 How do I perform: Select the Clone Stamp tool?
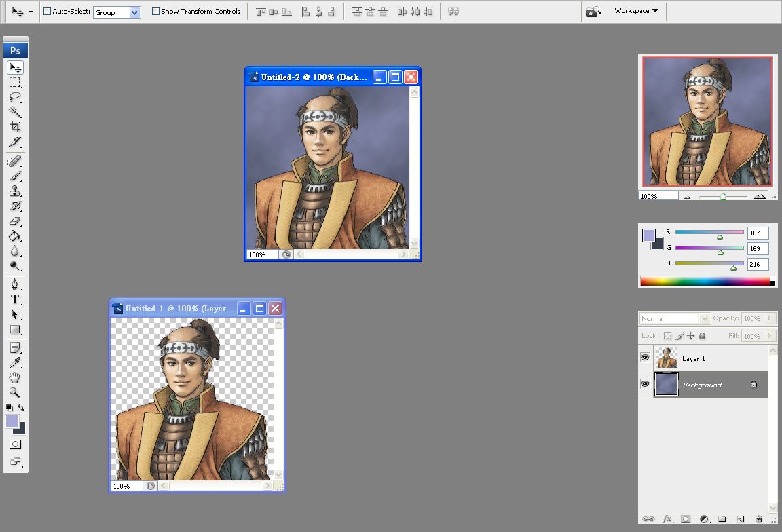click(15, 191)
